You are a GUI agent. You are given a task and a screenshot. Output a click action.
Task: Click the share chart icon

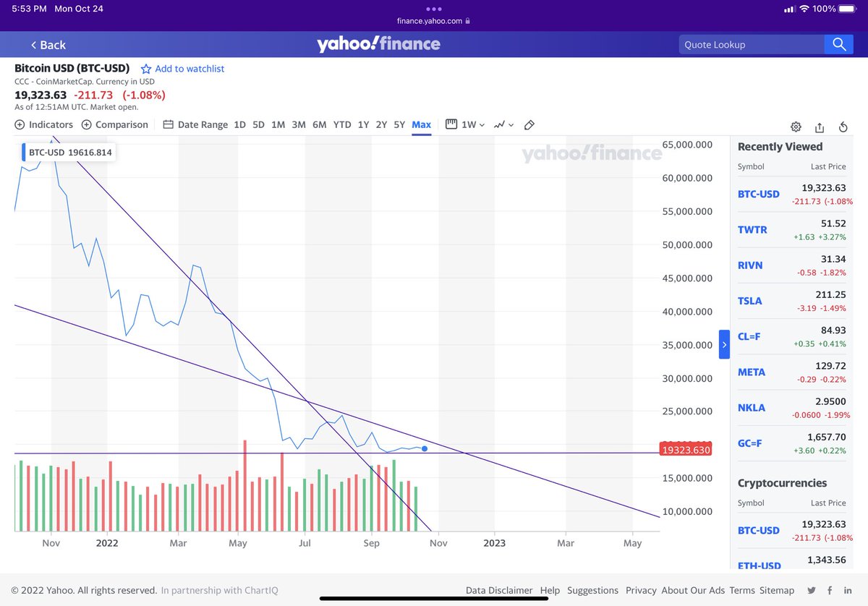(820, 127)
